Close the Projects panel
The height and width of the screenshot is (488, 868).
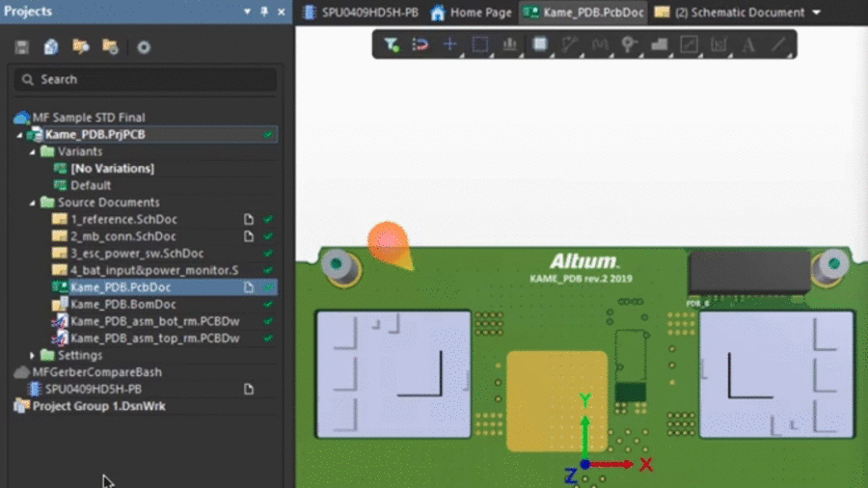(282, 12)
